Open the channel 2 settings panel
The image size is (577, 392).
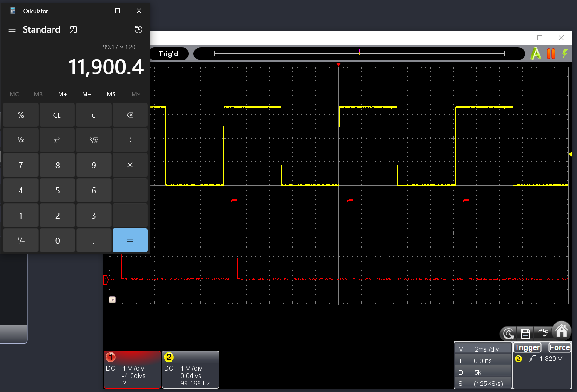191,370
